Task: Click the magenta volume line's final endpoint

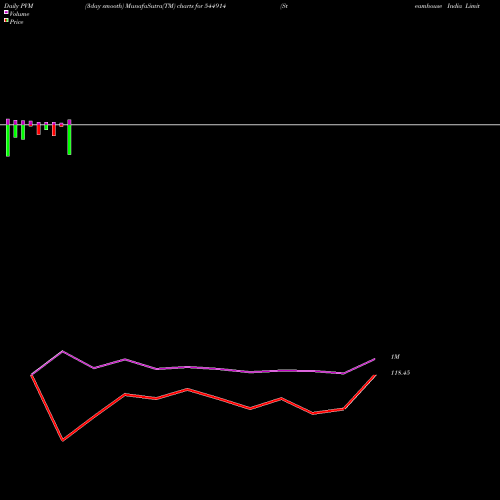Action: pos(375,359)
